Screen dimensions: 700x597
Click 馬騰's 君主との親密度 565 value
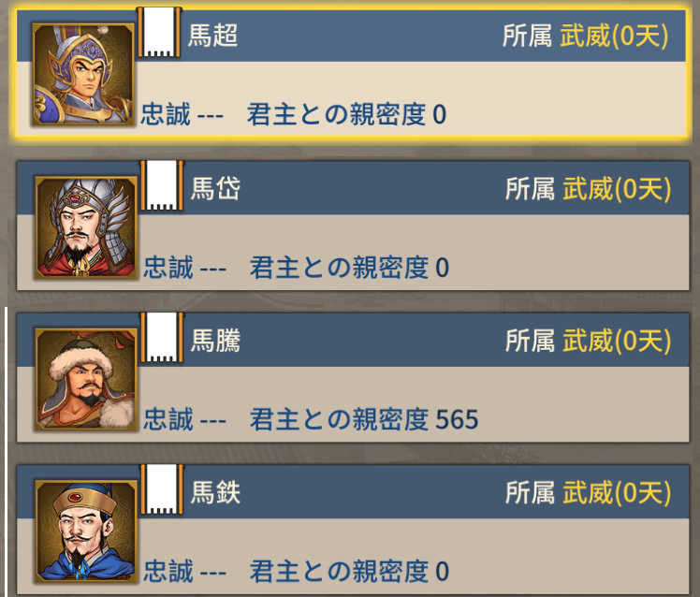point(364,419)
